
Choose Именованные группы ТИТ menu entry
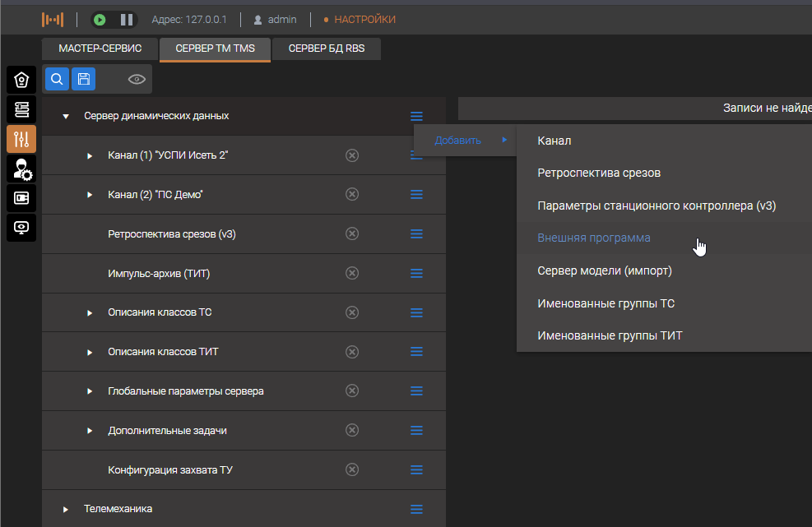click(610, 335)
